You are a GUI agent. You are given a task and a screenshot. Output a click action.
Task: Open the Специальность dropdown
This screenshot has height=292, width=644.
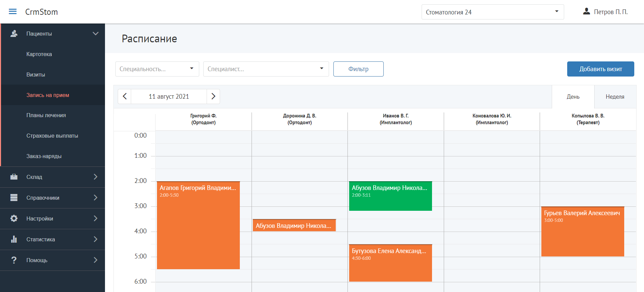point(157,69)
